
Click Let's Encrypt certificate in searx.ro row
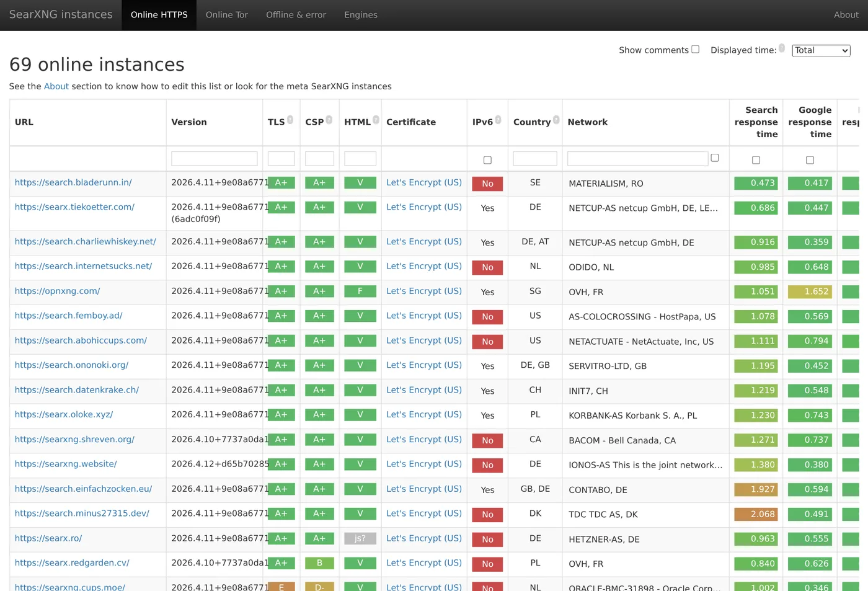pos(424,538)
